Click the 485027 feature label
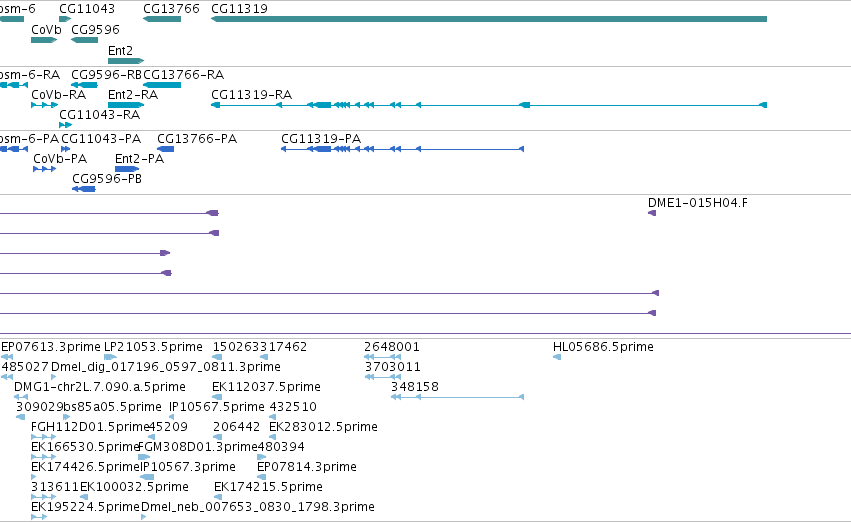851x522 pixels. pos(25,367)
